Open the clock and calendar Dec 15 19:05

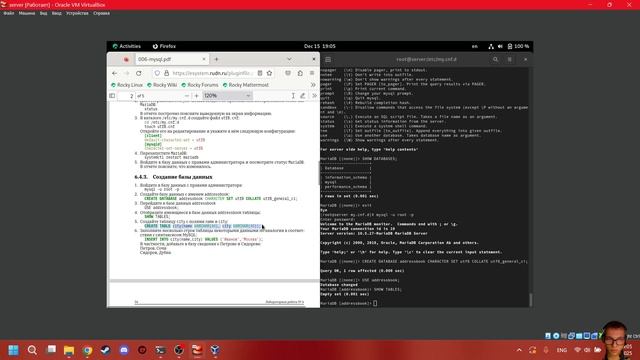click(x=320, y=46)
